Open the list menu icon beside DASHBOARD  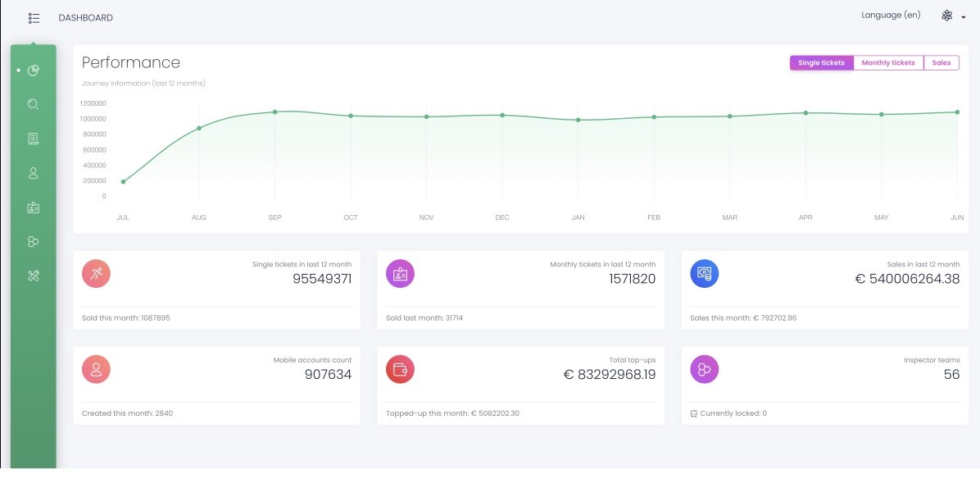tap(33, 17)
